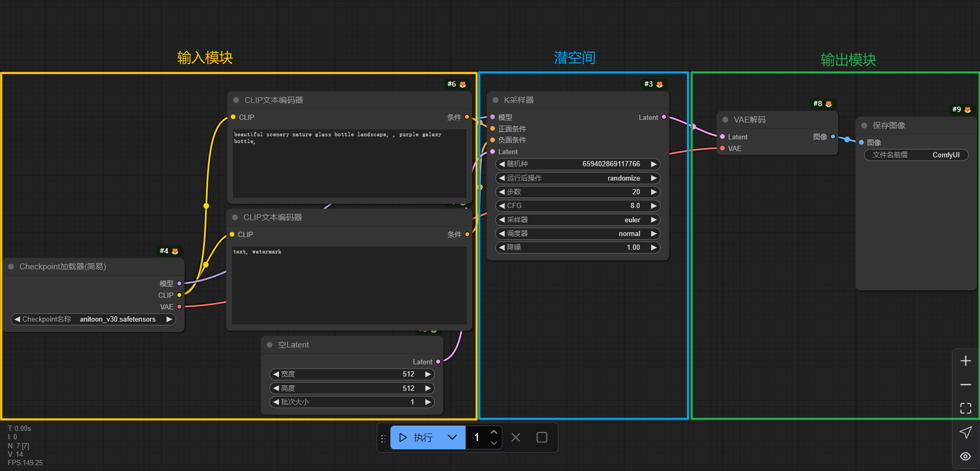Open the Checkpoint名称 model selector
This screenshot has height=471, width=980.
tap(93, 319)
